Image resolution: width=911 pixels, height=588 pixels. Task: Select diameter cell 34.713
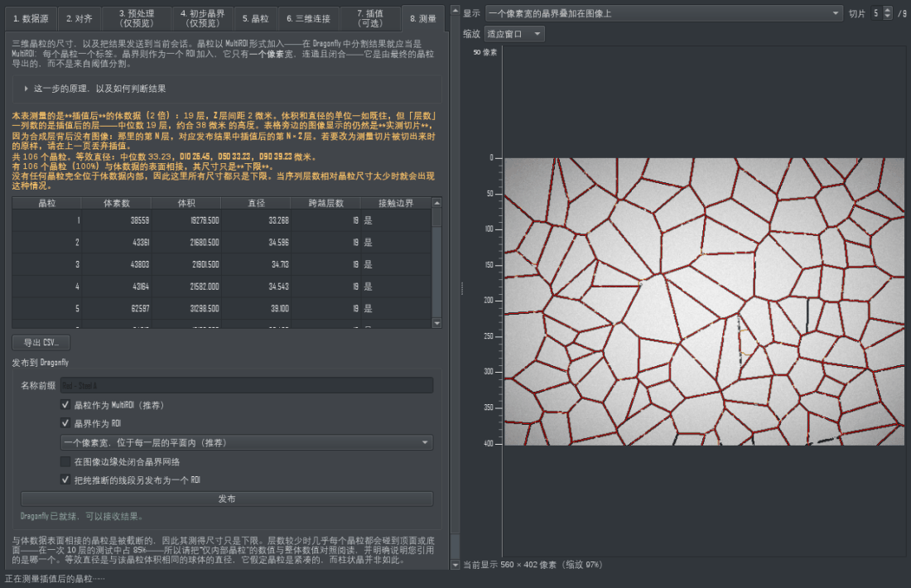256,265
